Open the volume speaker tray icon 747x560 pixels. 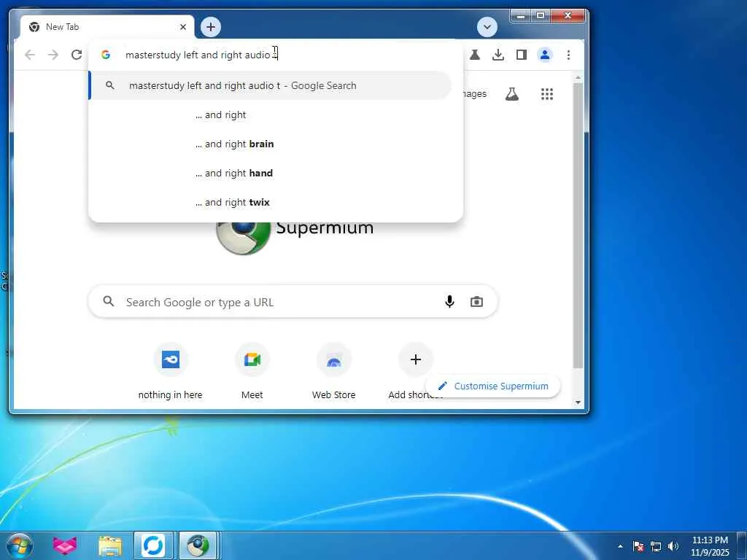coord(673,546)
